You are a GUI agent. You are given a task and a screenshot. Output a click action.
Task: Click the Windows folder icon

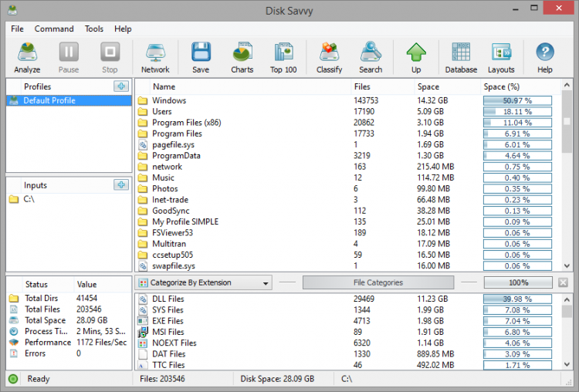click(x=143, y=101)
